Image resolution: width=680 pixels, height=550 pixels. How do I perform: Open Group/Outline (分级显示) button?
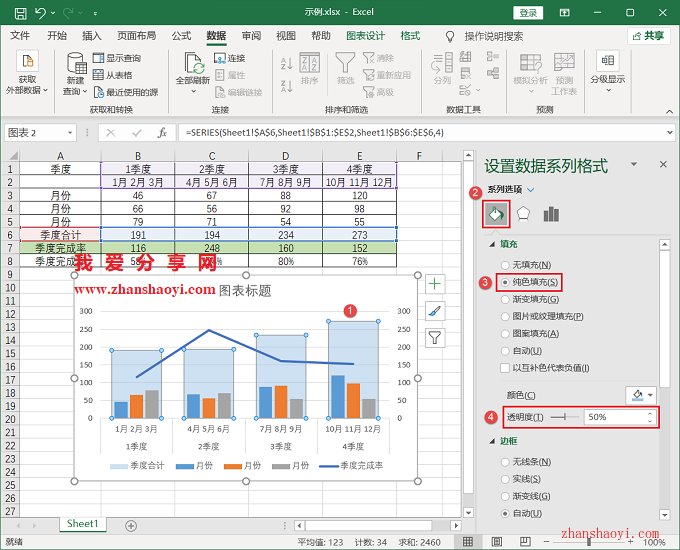click(x=608, y=73)
